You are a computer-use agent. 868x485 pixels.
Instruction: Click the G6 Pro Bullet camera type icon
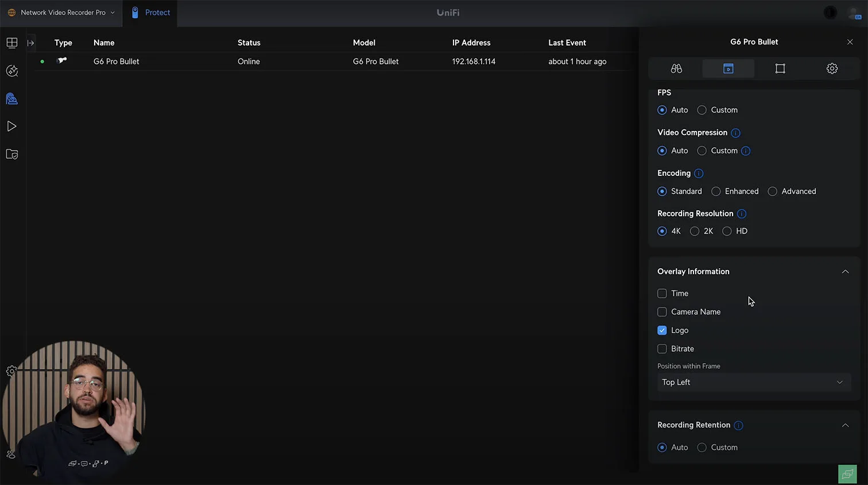tap(62, 60)
